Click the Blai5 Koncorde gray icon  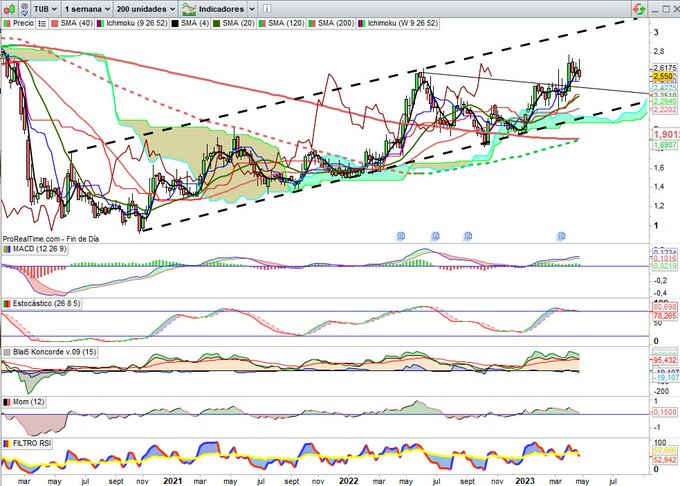tap(7, 352)
